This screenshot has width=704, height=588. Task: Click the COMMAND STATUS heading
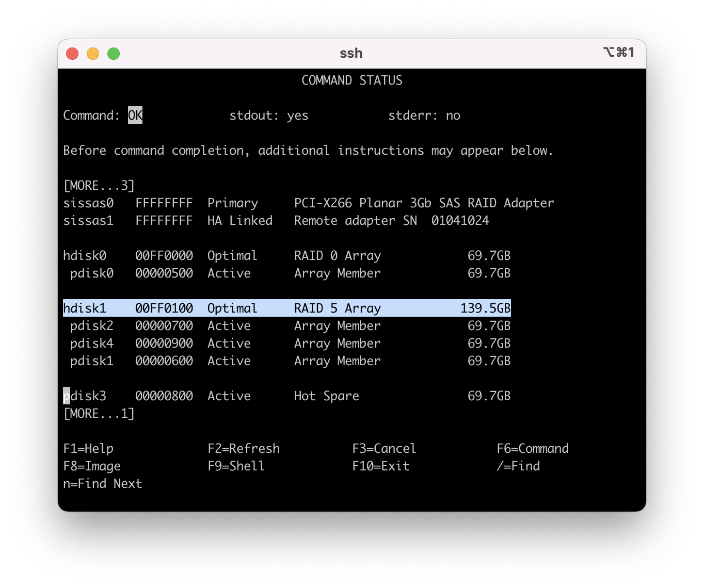[352, 80]
